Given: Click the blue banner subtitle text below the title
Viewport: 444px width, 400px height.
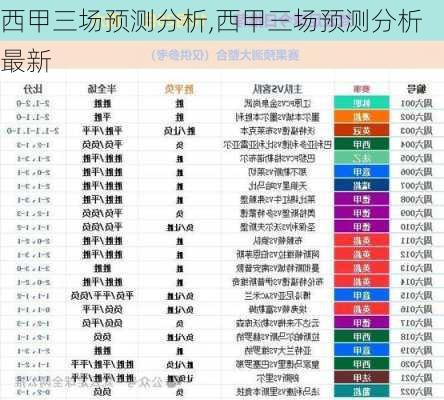Looking at the screenshot, I should 225,55.
